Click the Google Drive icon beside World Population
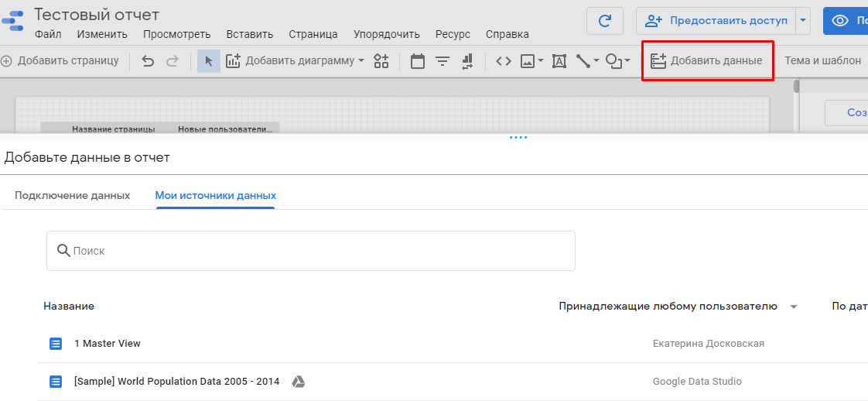The height and width of the screenshot is (401, 868). pos(299,382)
